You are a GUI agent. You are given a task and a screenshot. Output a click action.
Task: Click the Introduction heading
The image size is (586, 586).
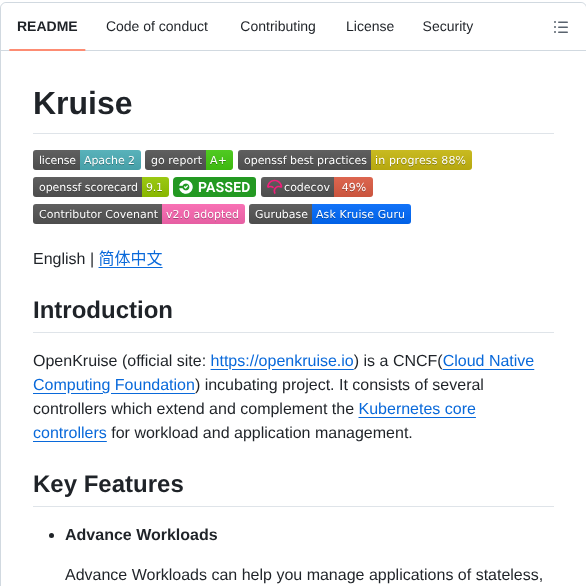point(103,310)
